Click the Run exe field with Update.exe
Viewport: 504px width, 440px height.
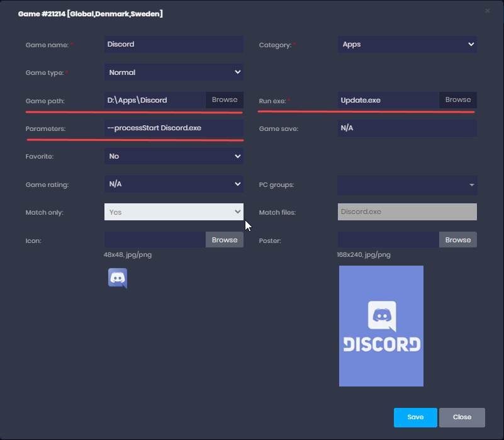point(388,100)
